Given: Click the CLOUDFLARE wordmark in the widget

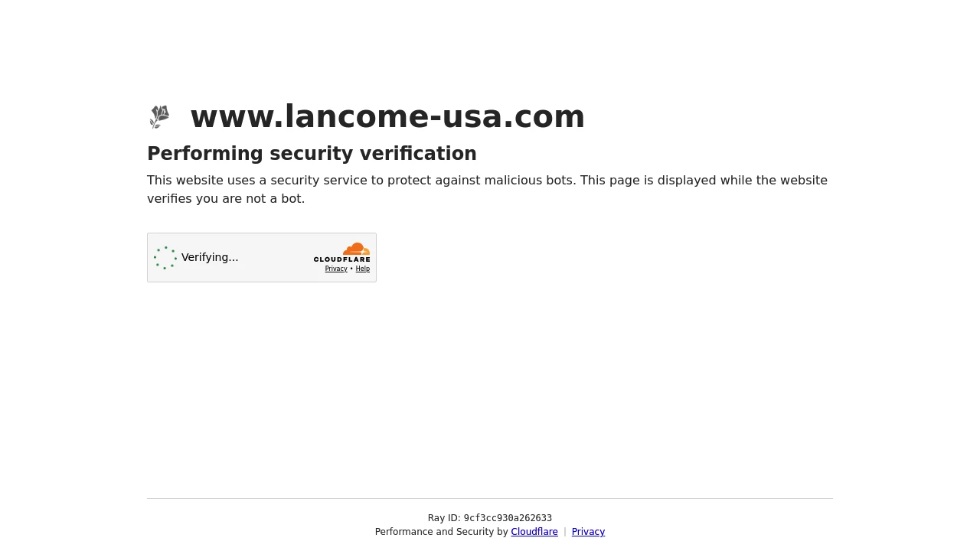Looking at the screenshot, I should pyautogui.click(x=341, y=259).
